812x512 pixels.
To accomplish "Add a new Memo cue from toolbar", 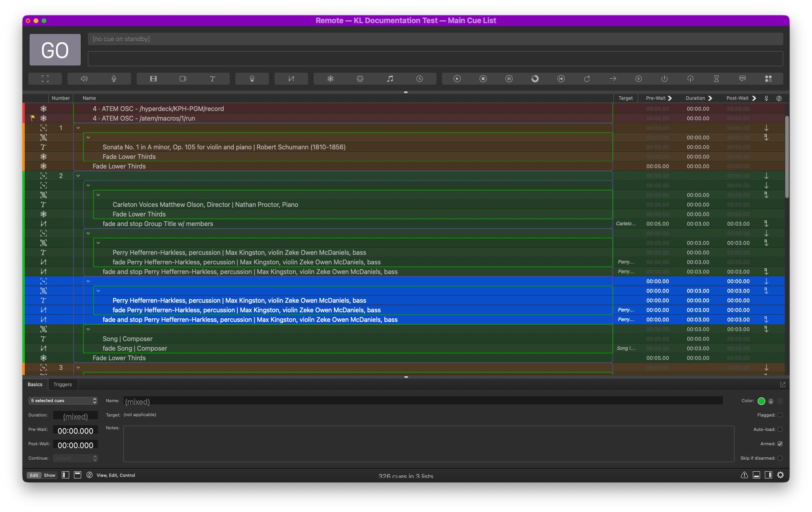I will point(742,79).
